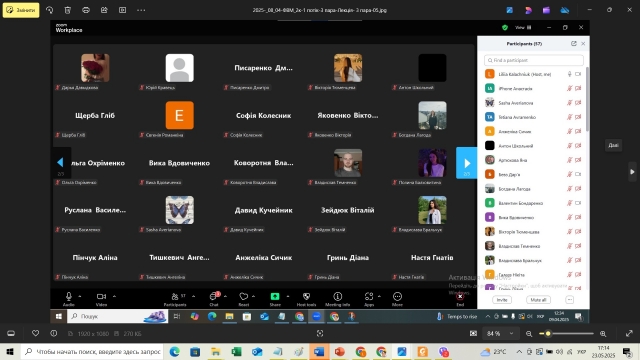Print the image with the printer icon
This screenshot has width=640, height=360.
tap(86, 10)
